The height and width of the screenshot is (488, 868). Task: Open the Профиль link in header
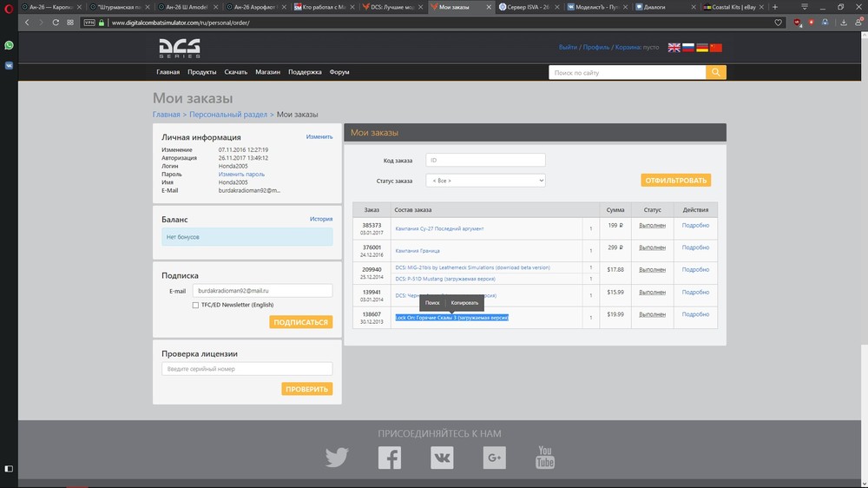click(x=596, y=48)
